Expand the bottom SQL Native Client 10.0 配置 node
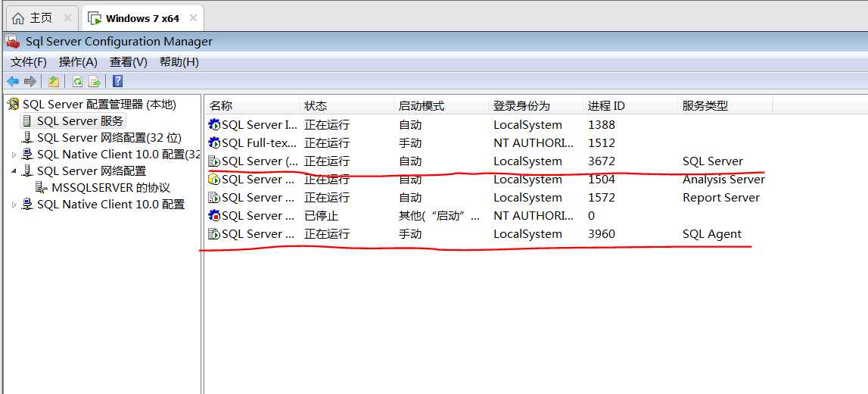 click(x=14, y=205)
